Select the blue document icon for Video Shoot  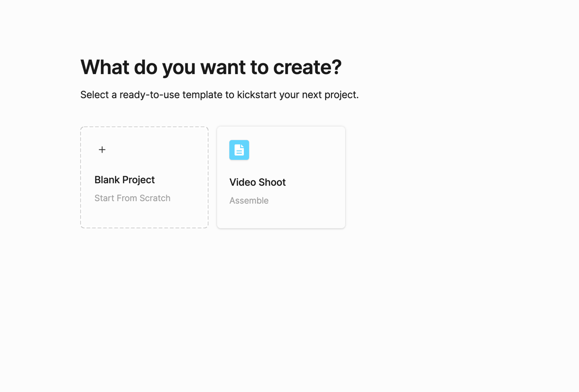239,150
